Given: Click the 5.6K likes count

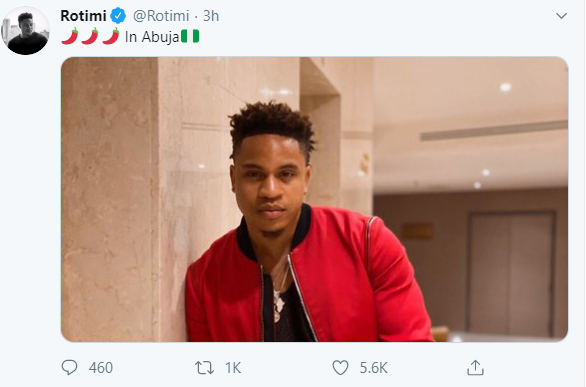Looking at the screenshot, I should (373, 368).
